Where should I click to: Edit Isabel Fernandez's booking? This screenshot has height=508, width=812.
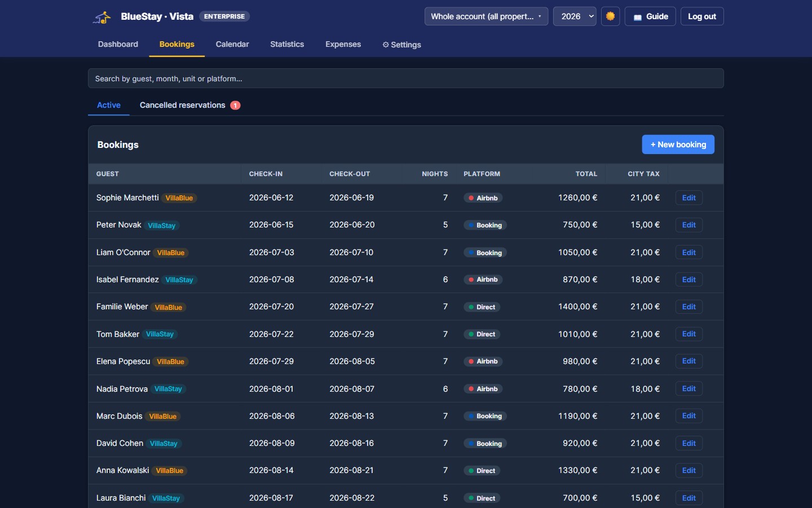coord(689,279)
